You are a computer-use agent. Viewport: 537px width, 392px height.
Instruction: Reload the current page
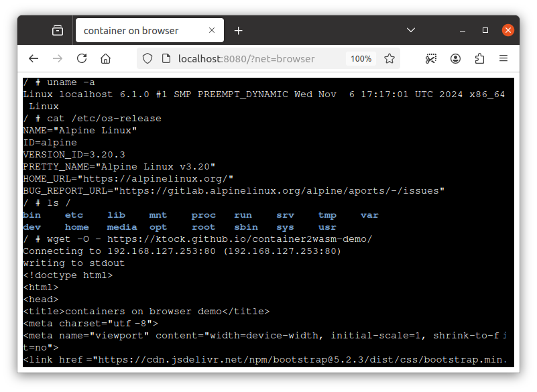click(82, 58)
